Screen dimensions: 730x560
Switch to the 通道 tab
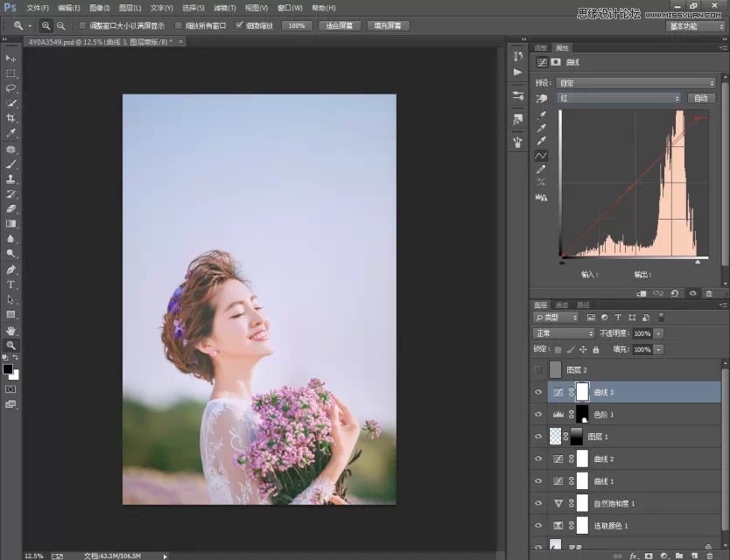point(562,304)
